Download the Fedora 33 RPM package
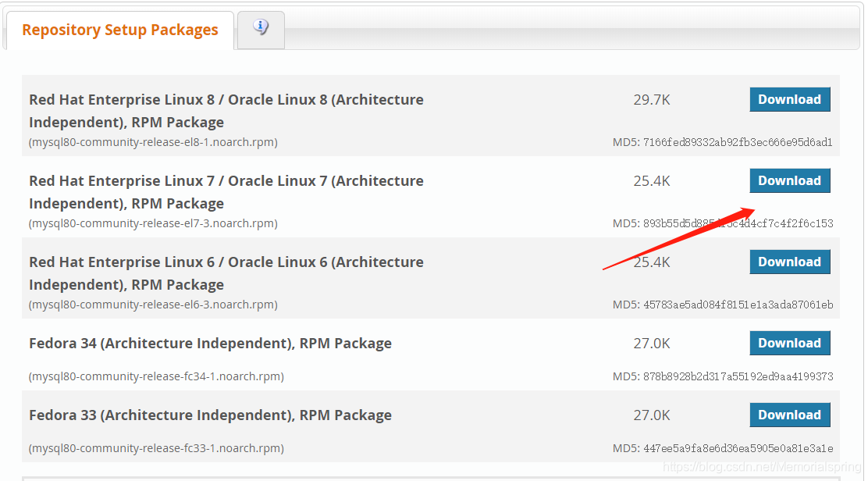This screenshot has height=481, width=868. click(x=790, y=415)
